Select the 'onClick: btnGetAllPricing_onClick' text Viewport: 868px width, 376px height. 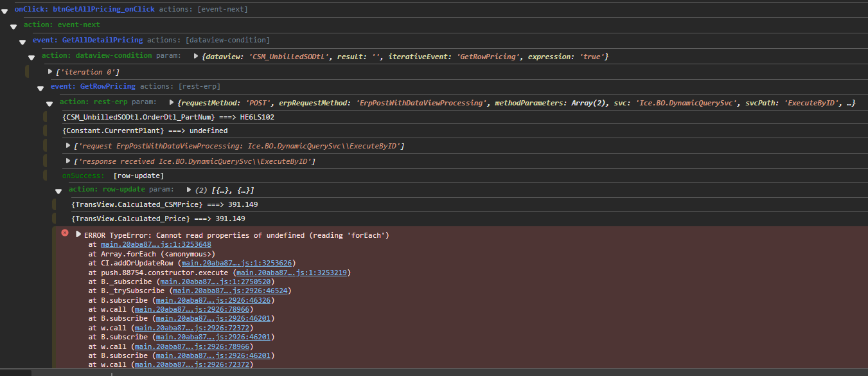(85, 9)
